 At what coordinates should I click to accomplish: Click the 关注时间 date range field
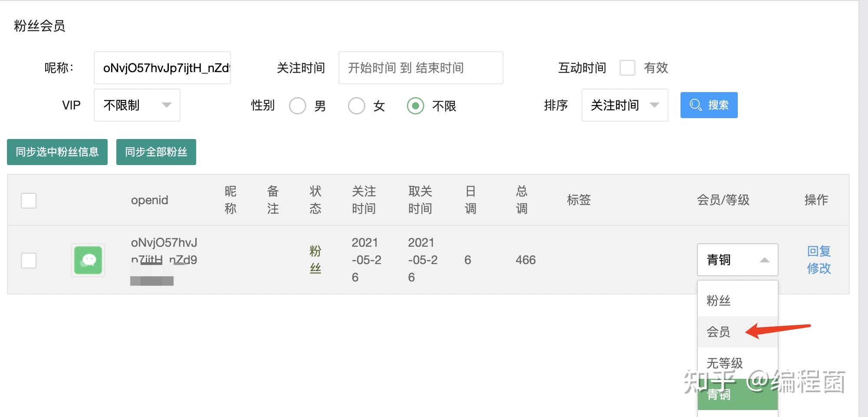(x=421, y=68)
